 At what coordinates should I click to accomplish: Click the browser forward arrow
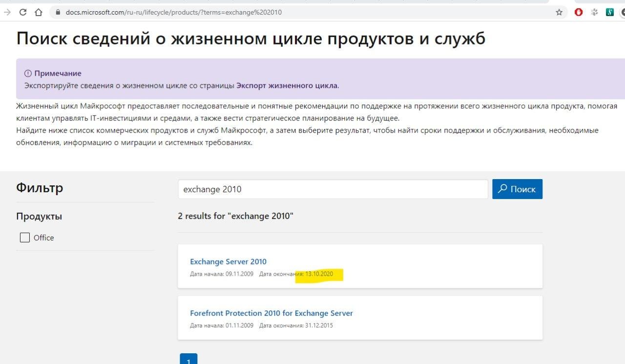click(7, 12)
